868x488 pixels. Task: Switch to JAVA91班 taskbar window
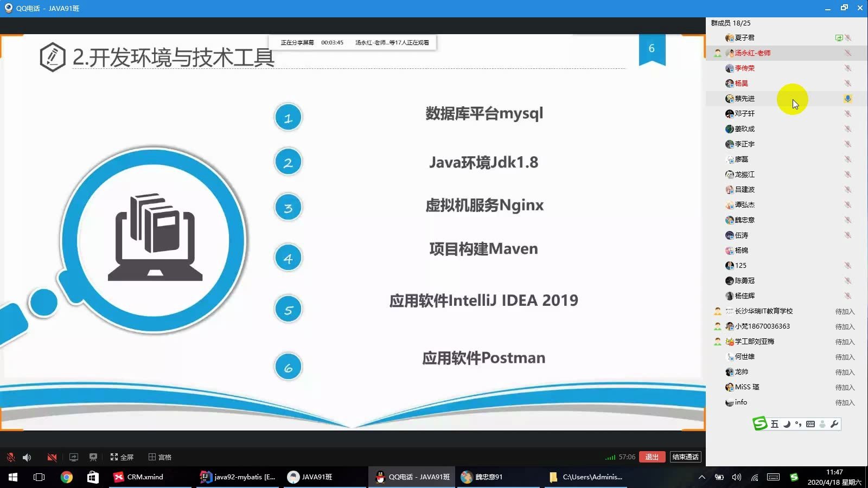coord(324,477)
